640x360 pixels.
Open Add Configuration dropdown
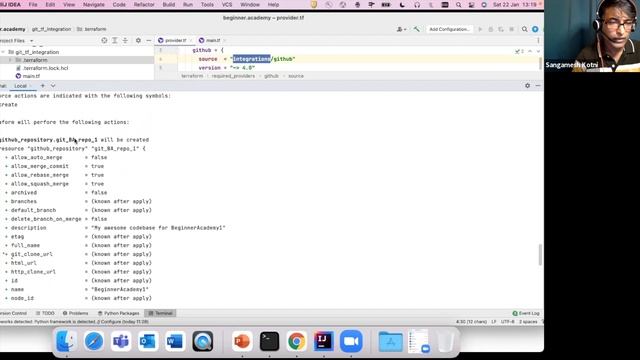pos(449,29)
